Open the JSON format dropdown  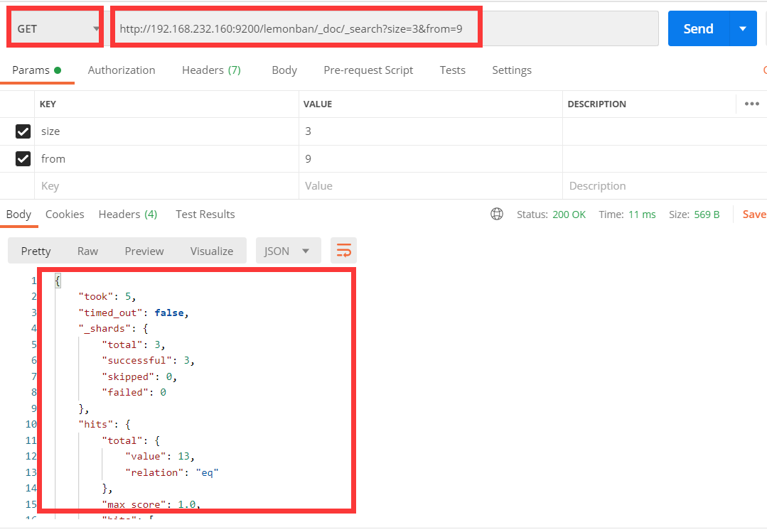click(x=287, y=251)
